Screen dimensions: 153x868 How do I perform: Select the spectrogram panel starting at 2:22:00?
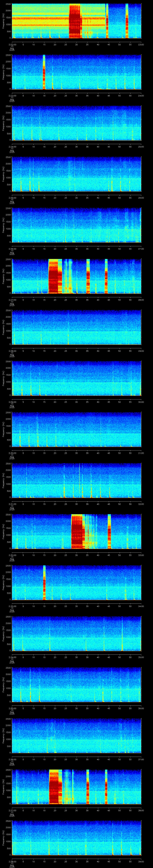coord(76,21)
